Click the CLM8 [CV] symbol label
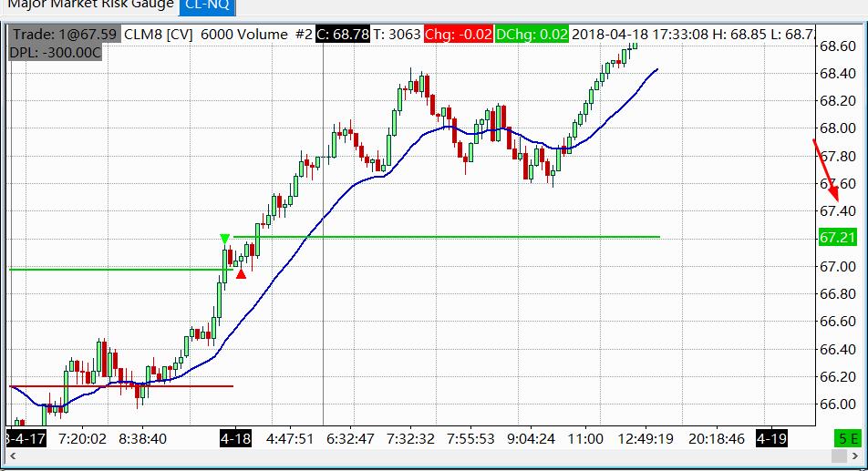Screen dimensions: 868x471 159,35
